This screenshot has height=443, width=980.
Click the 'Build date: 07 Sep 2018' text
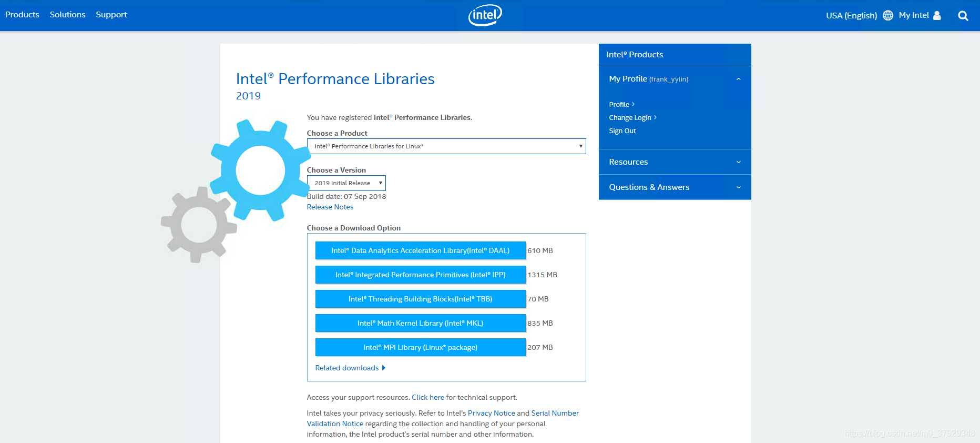coord(346,196)
